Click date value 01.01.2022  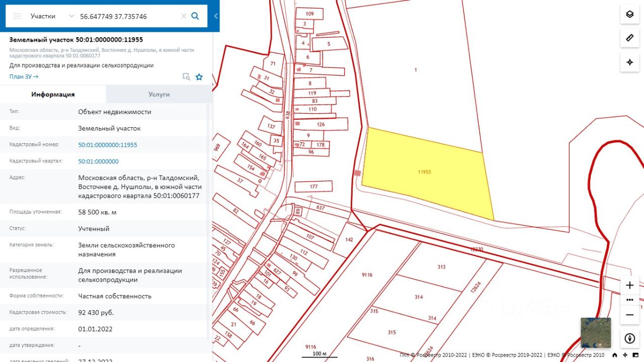pos(95,329)
